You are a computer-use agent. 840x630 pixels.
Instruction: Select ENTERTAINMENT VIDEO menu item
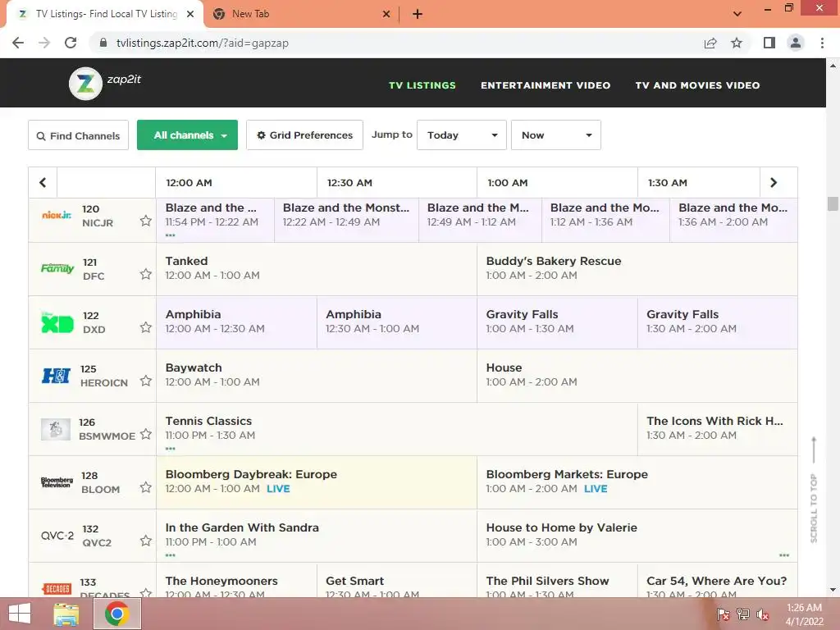(546, 85)
